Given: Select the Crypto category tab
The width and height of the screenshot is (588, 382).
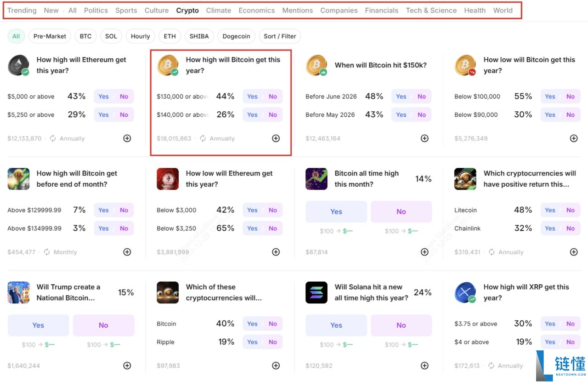Looking at the screenshot, I should [187, 10].
